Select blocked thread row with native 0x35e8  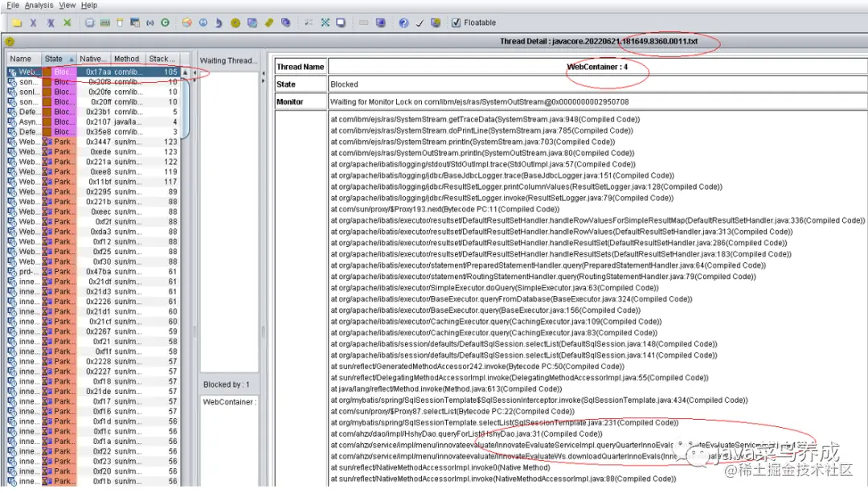coord(93,132)
